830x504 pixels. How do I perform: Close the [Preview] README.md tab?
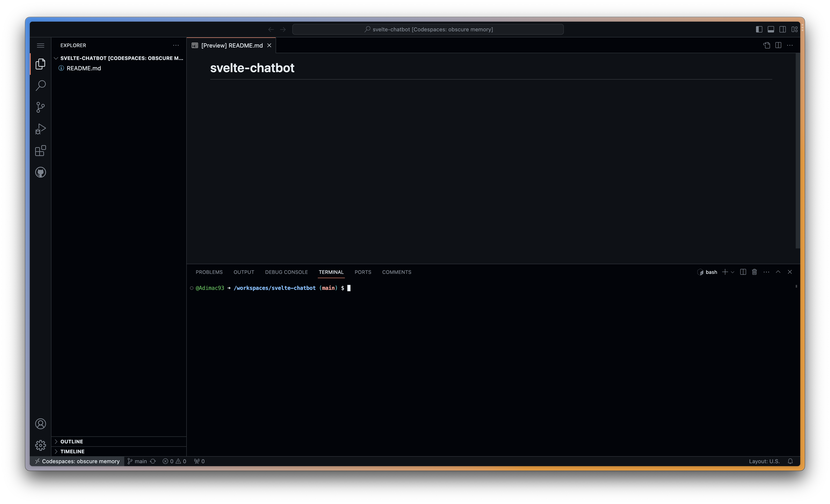click(269, 46)
